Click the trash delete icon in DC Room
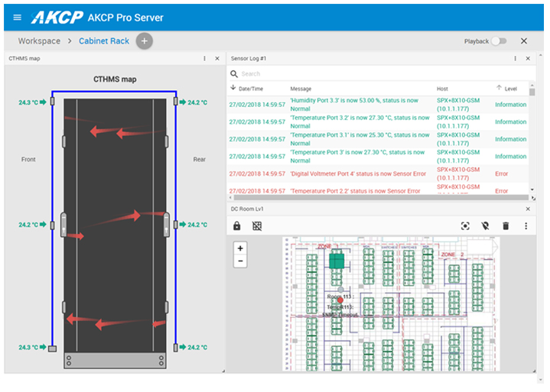Viewport: 550px width, 392px height. (506, 226)
